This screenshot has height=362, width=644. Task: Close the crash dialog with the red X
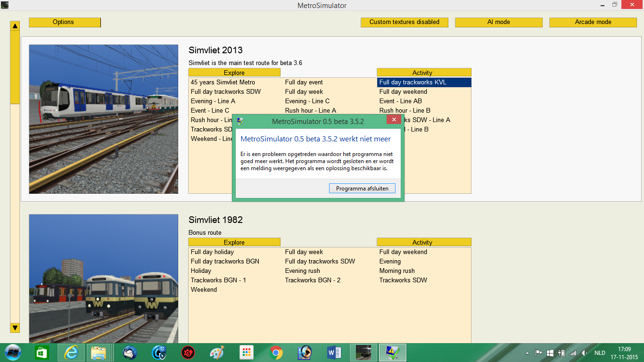click(x=394, y=120)
